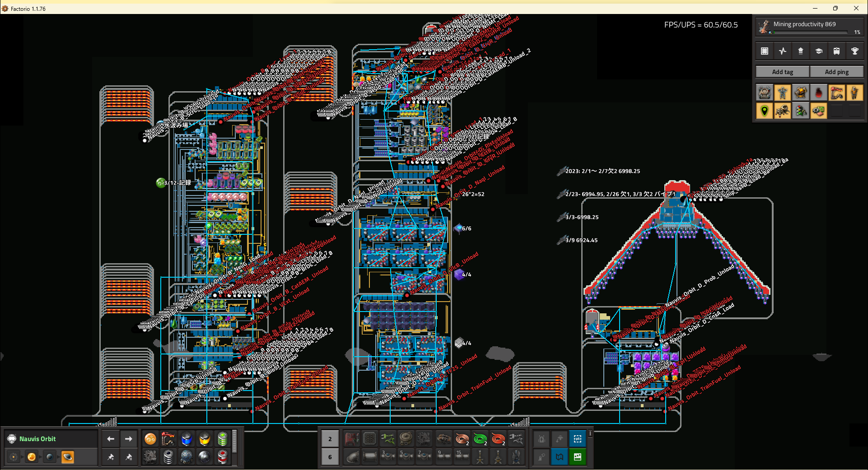The height and width of the screenshot is (470, 868).
Task: Click the Add ping button
Action: click(x=836, y=72)
